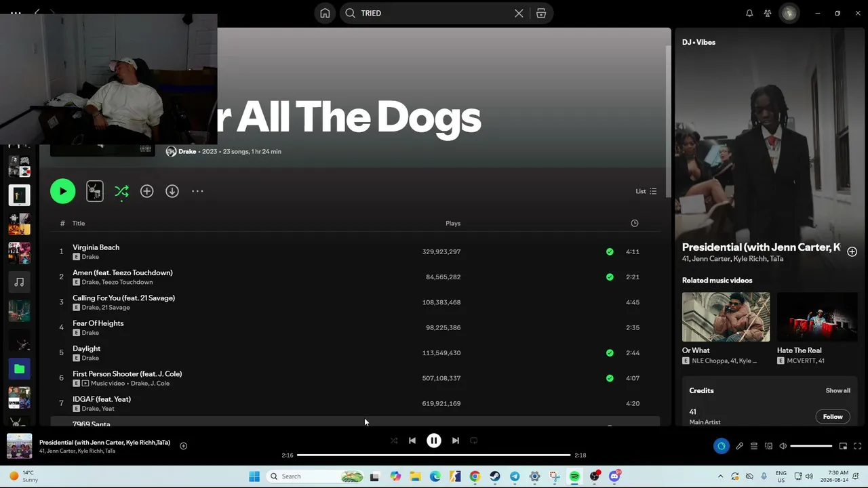Expand the system tray hidden icons chevron

pyautogui.click(x=720, y=476)
